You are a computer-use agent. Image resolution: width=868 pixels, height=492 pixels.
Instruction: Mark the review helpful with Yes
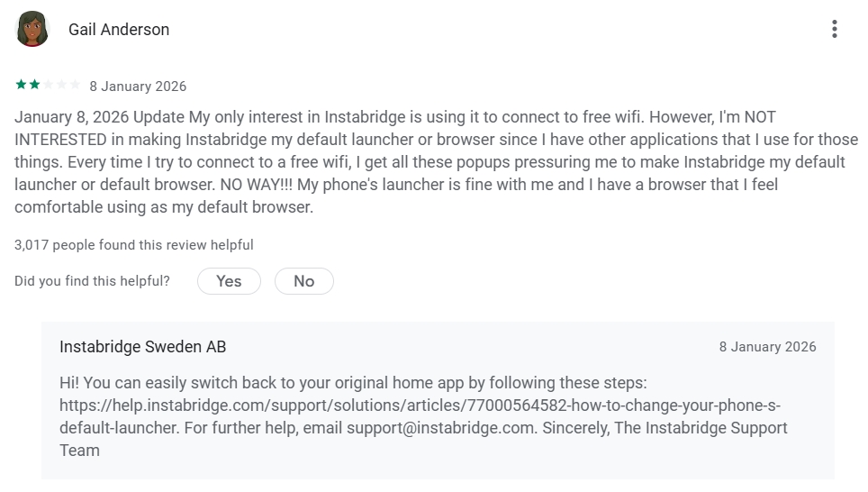click(x=229, y=281)
